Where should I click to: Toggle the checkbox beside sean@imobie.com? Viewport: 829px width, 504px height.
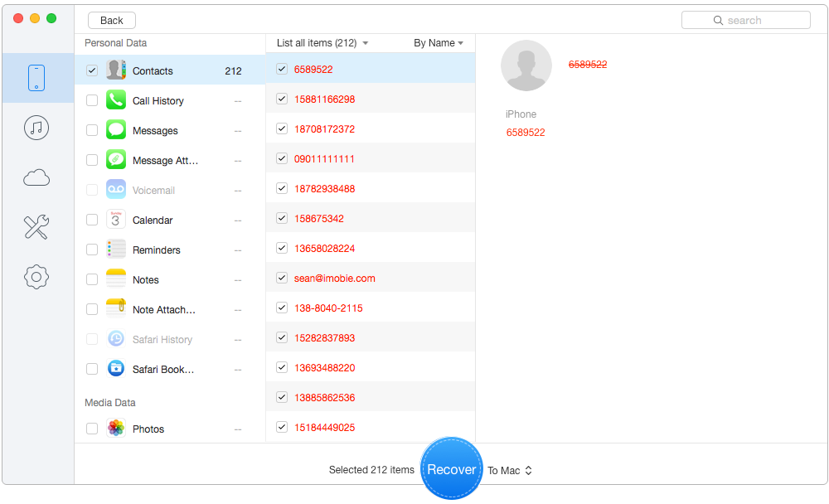tap(282, 277)
